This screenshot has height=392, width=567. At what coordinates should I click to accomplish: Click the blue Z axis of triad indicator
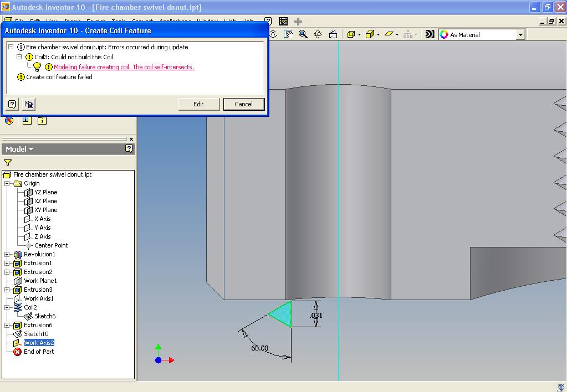tap(158, 360)
